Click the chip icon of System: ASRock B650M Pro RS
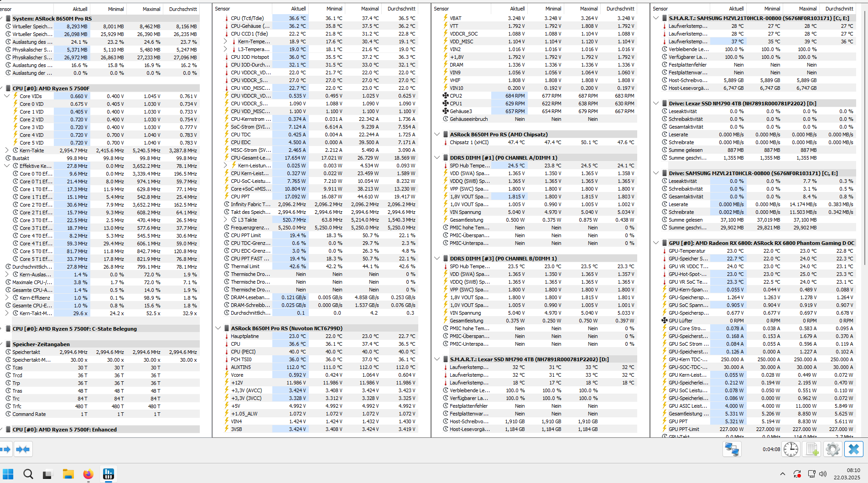This screenshot has width=868, height=483. pos(8,19)
